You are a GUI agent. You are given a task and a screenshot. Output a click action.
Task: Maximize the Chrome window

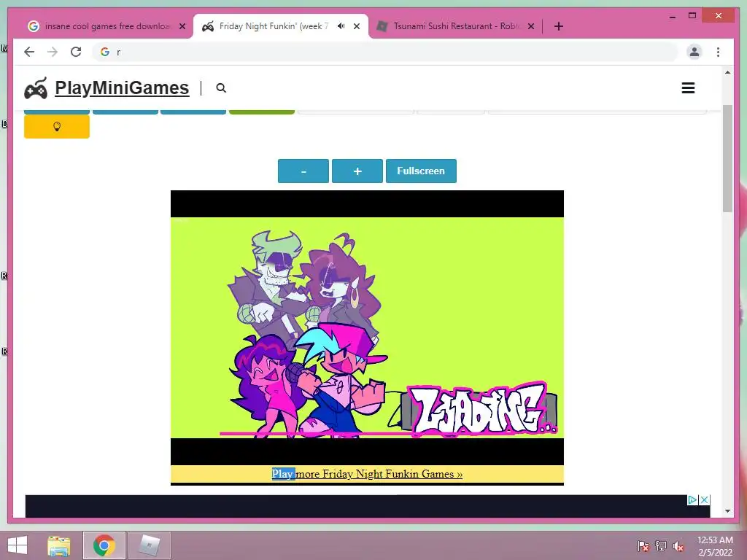click(692, 16)
